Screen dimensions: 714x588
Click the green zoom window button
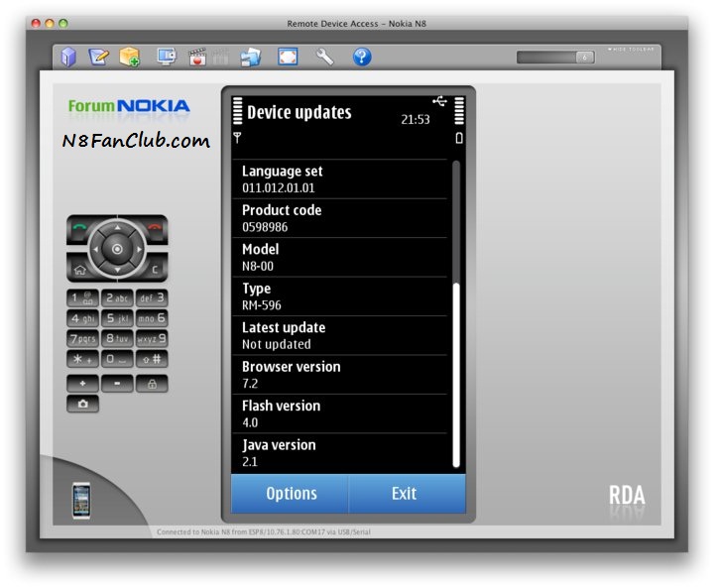(x=63, y=23)
